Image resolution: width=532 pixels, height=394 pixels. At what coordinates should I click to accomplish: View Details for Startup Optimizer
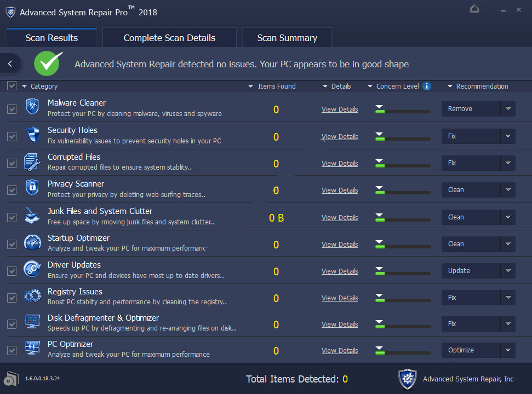340,244
